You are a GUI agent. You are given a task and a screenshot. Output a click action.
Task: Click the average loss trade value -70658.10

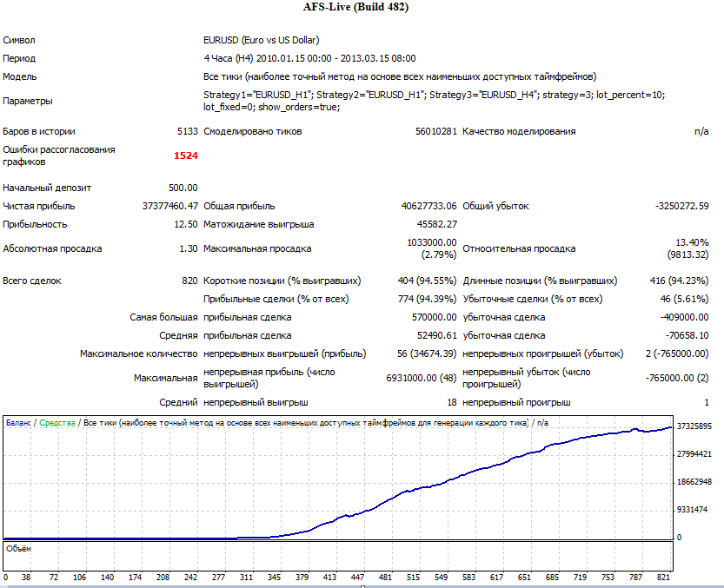pos(687,335)
